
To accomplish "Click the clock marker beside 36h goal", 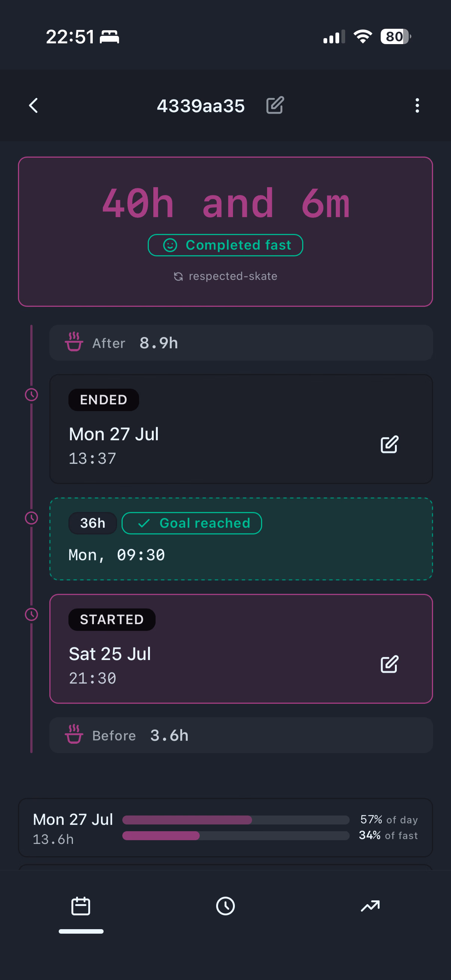I will (x=31, y=518).
